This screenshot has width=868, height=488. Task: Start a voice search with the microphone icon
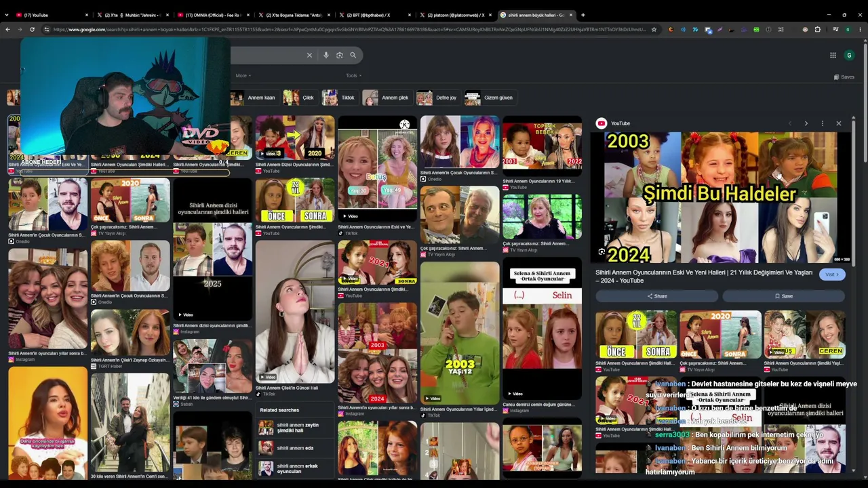326,55
